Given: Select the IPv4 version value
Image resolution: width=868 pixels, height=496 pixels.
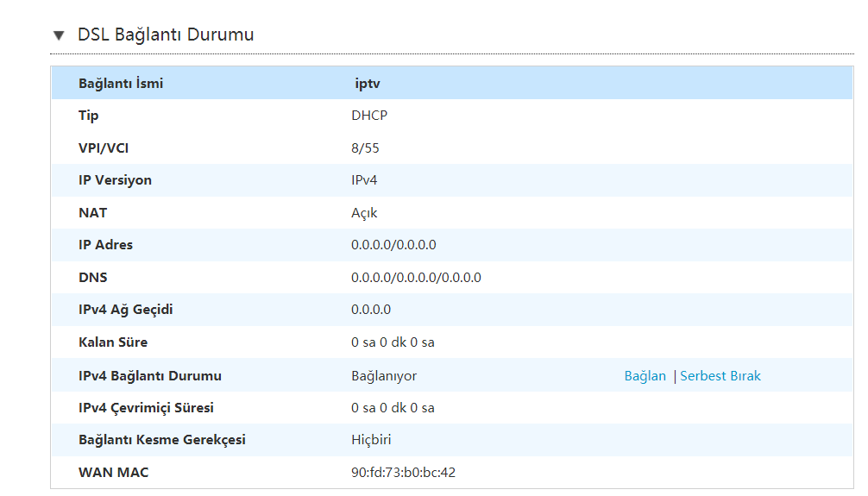Looking at the screenshot, I should coord(364,180).
